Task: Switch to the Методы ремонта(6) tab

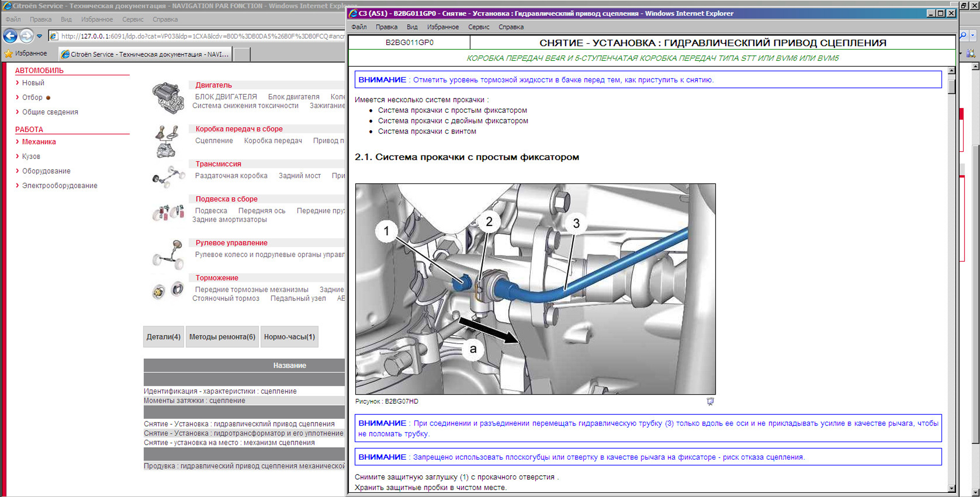Action: [222, 337]
